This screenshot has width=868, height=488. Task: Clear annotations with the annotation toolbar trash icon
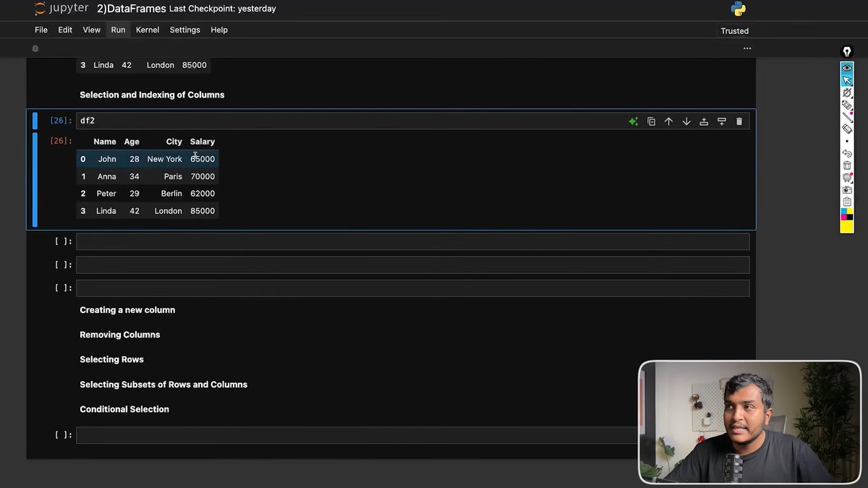(846, 166)
